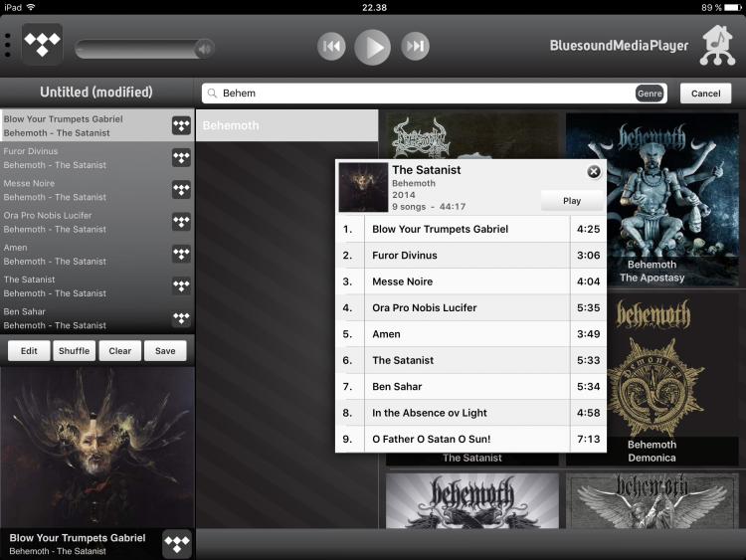The height and width of the screenshot is (560, 746).
Task: Shuffle the play queue
Action: click(x=75, y=351)
